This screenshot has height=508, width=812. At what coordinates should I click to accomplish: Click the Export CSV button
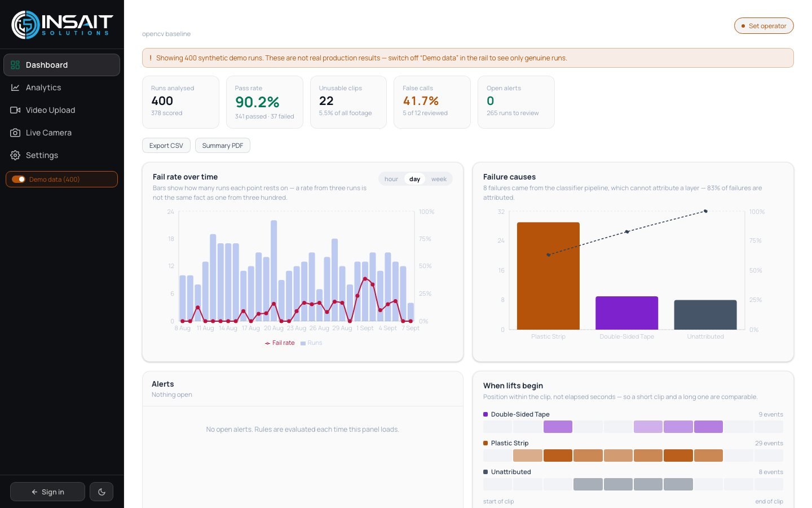(x=166, y=146)
